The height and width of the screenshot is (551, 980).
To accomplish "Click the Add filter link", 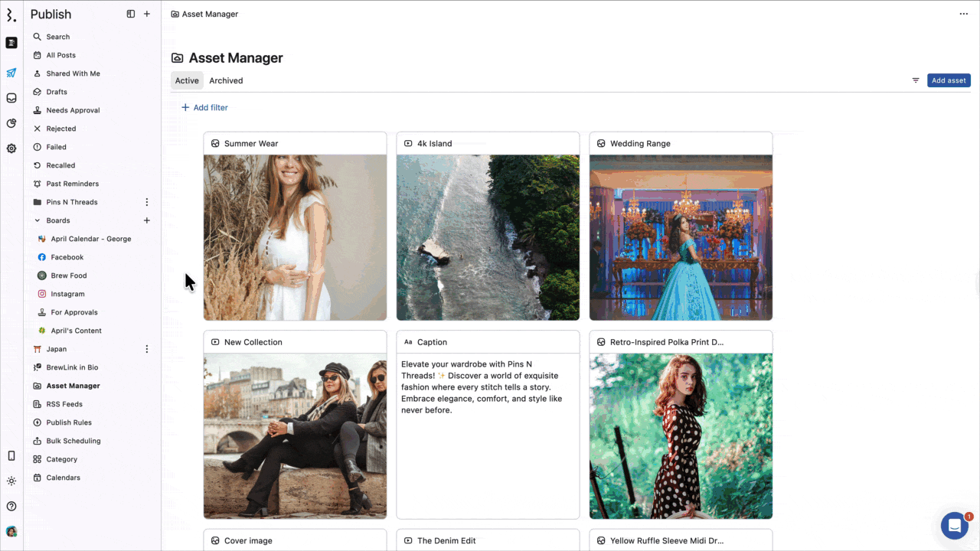I will (204, 108).
